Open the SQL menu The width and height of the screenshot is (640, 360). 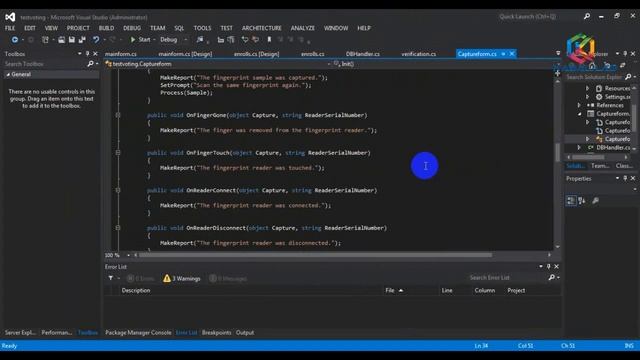[179, 28]
